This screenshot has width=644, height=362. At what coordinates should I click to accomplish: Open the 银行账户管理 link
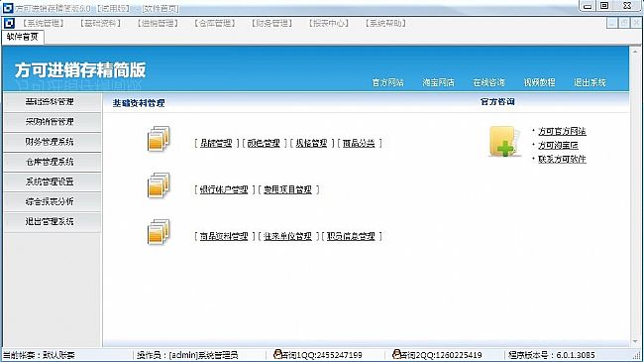pos(224,189)
